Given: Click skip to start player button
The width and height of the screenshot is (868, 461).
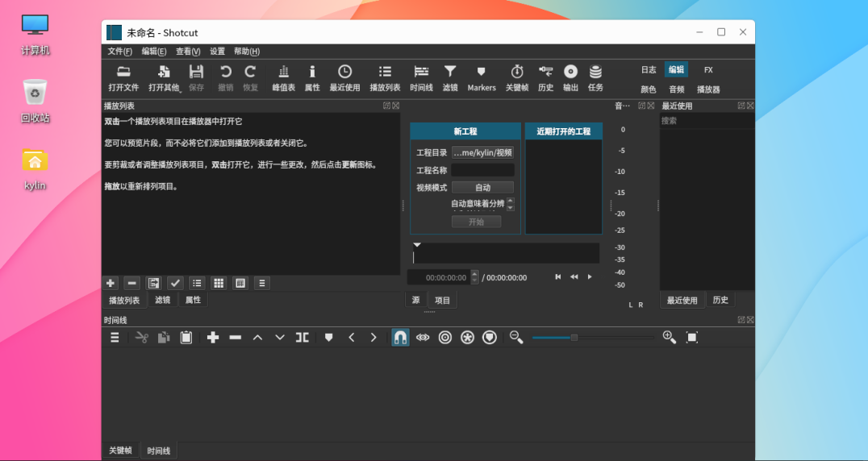Looking at the screenshot, I should click(558, 277).
